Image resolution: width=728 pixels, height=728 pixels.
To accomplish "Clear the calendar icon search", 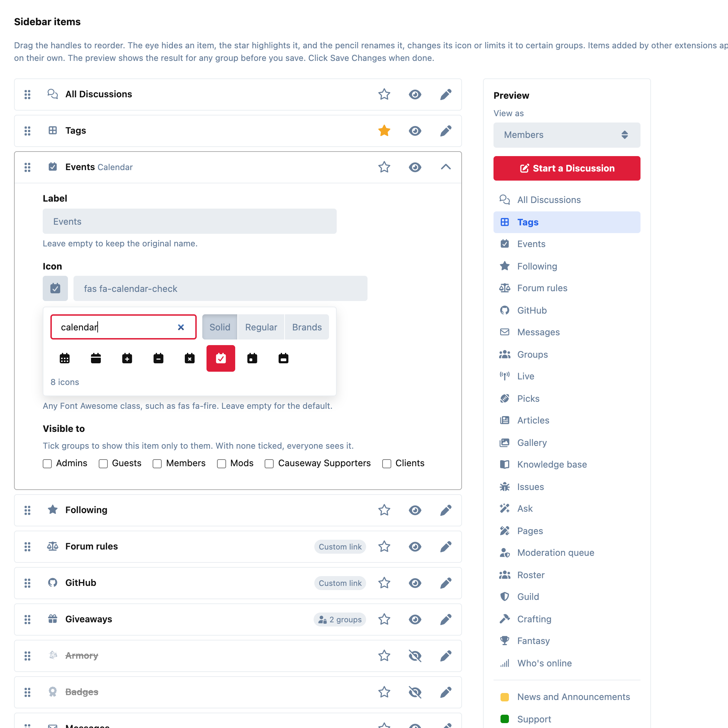I will click(181, 327).
